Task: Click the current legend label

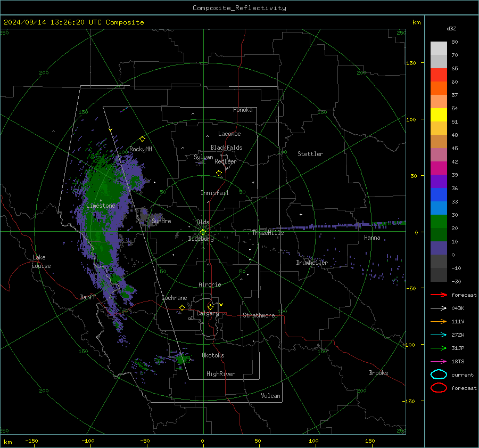Action: pos(463,374)
